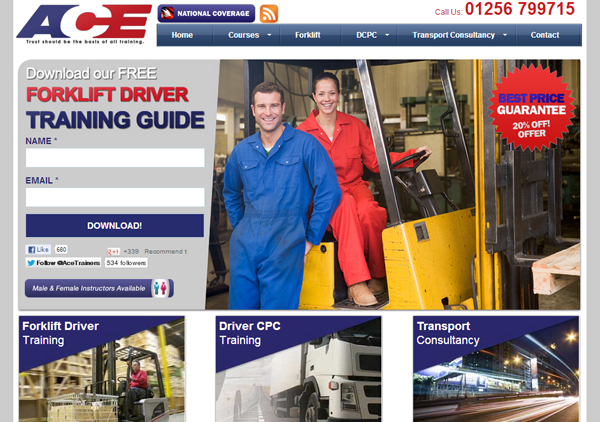Viewport: 600px width, 422px height.
Task: Open the Forklift menu item
Action: (x=308, y=35)
